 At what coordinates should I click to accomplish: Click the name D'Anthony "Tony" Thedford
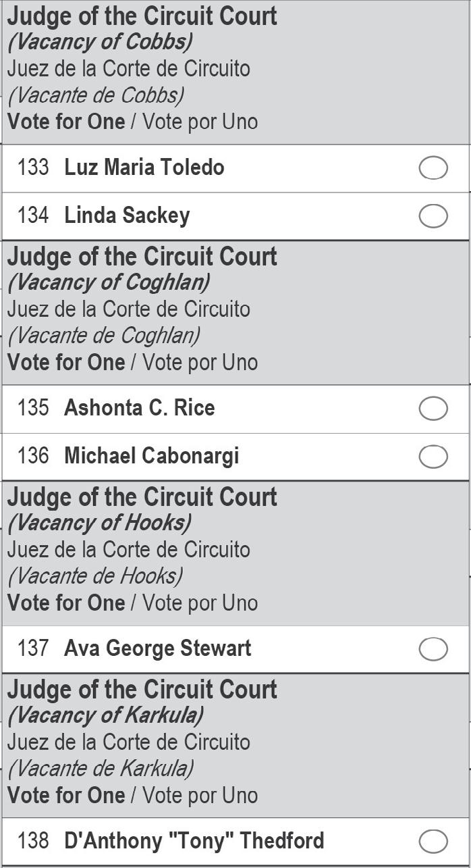coord(194,841)
